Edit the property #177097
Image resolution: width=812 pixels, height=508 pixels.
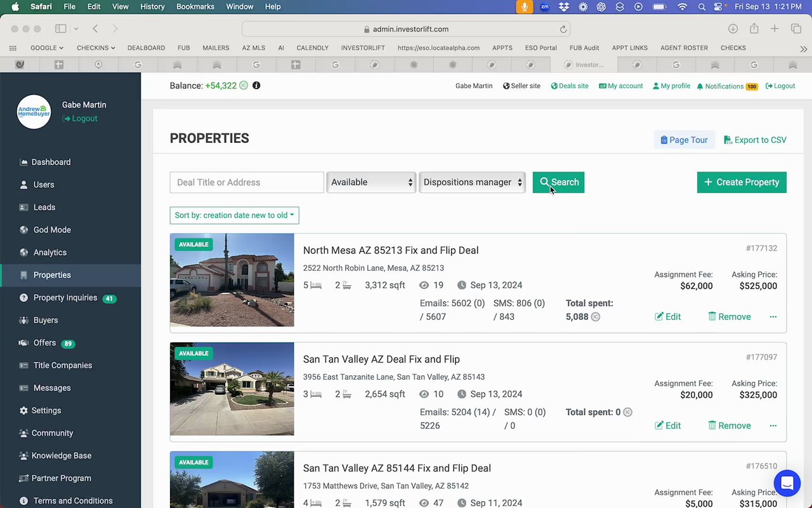(x=668, y=425)
